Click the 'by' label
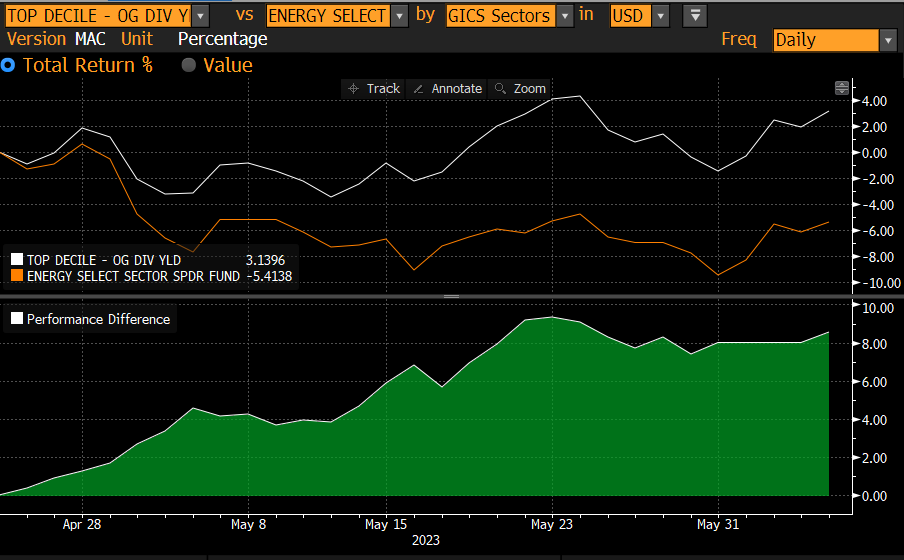904x560 pixels. click(x=425, y=15)
